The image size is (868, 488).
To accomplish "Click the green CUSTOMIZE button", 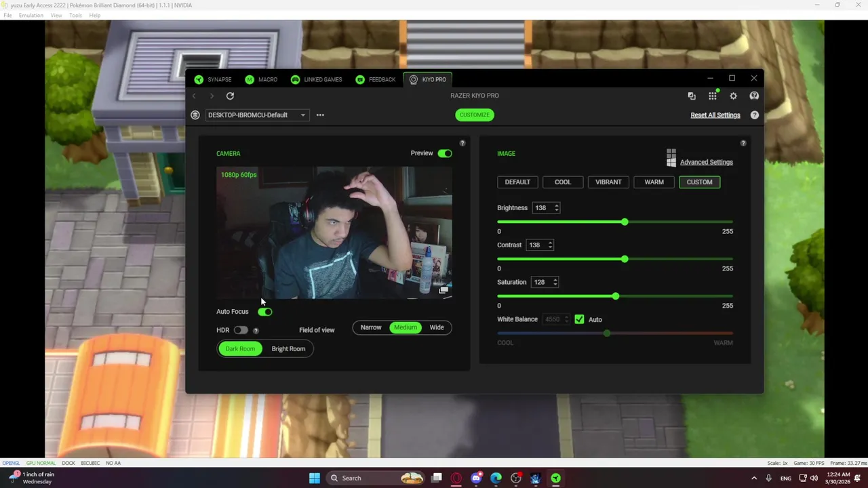I will pyautogui.click(x=475, y=115).
